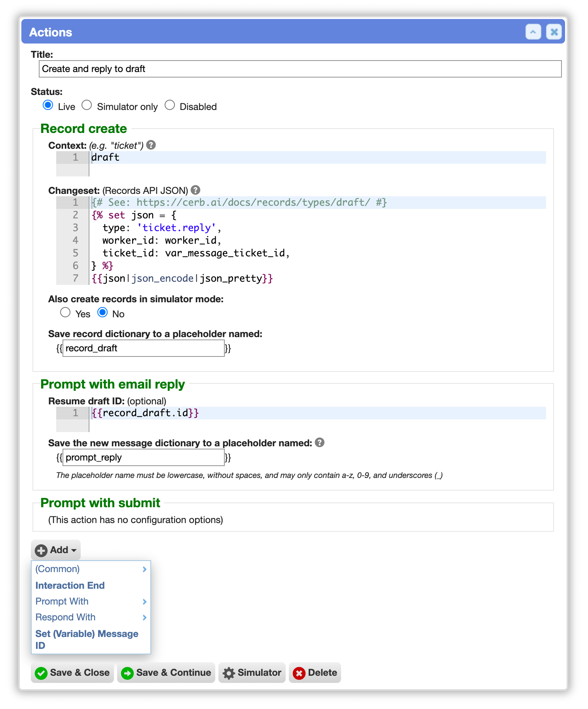Click the green arrow Save & Continue icon
588x709 pixels.
127,673
